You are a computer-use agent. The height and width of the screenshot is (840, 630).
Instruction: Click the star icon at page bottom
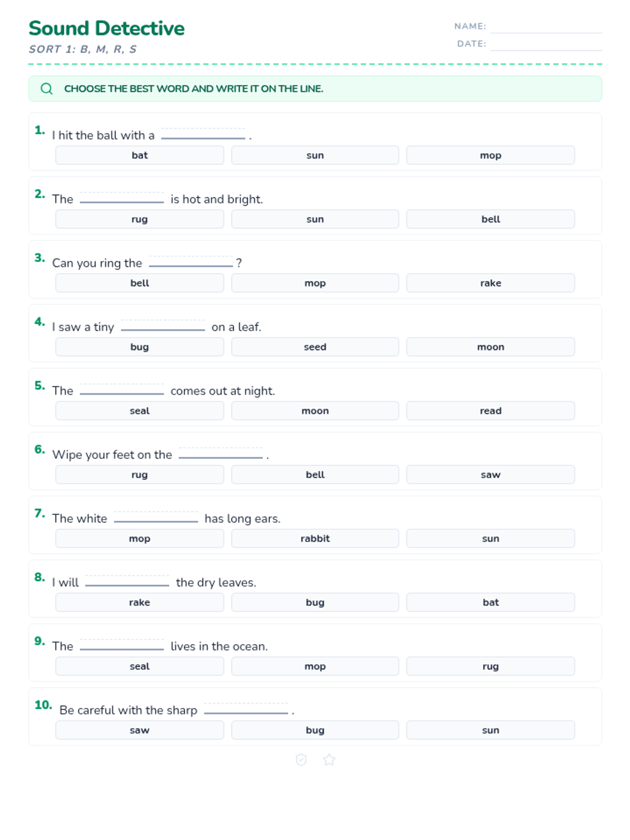coord(329,760)
